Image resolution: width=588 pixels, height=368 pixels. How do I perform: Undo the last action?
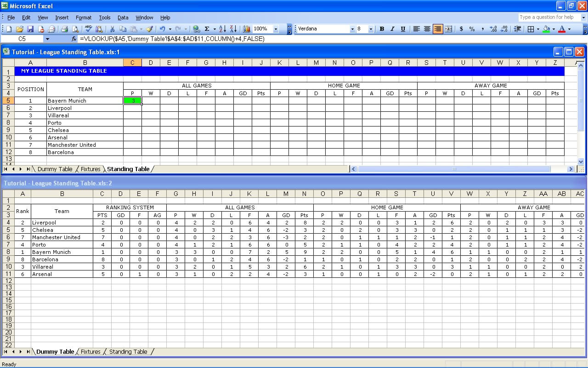[162, 29]
